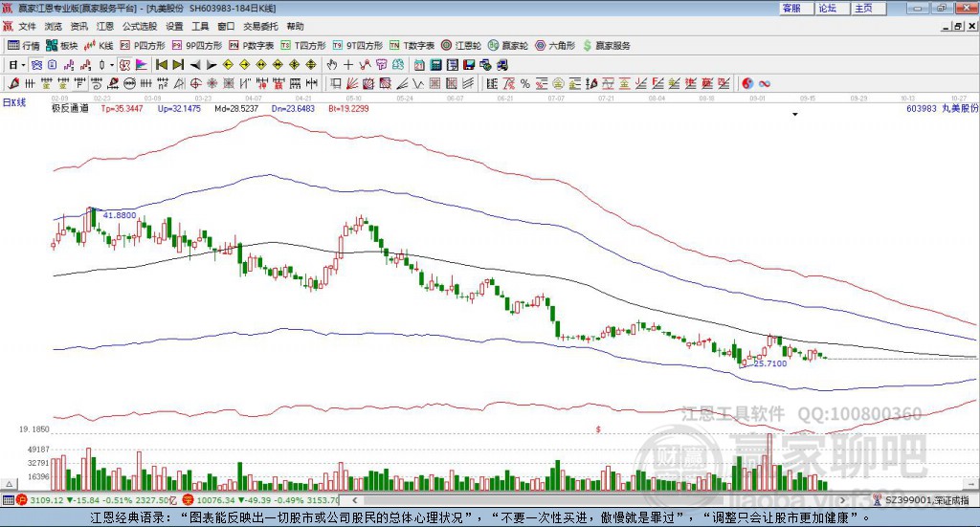Open the 江恩 menu
Image resolution: width=980 pixels, height=527 pixels.
point(105,26)
